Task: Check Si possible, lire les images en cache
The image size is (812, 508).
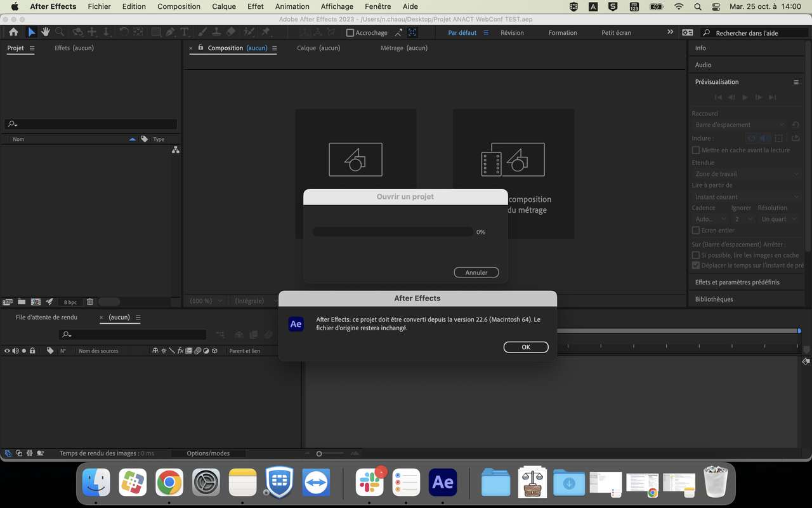Action: tap(696, 255)
